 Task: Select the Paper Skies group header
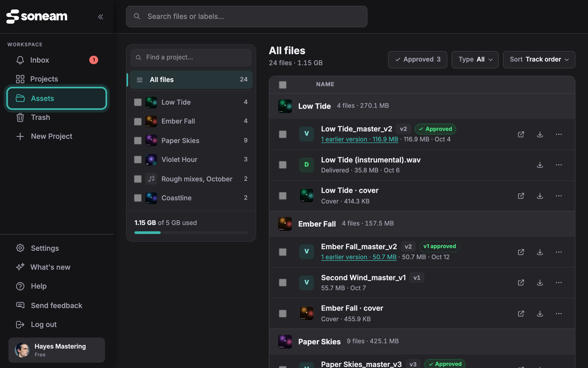422,342
